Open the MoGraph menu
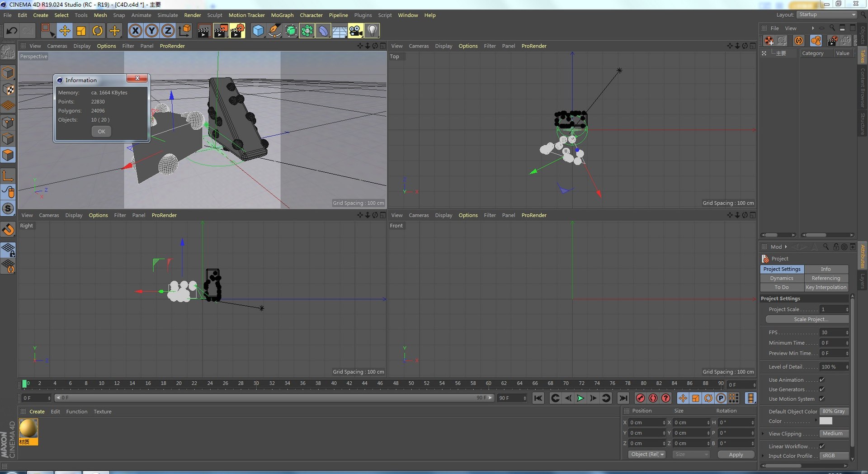868x474 pixels. click(282, 15)
